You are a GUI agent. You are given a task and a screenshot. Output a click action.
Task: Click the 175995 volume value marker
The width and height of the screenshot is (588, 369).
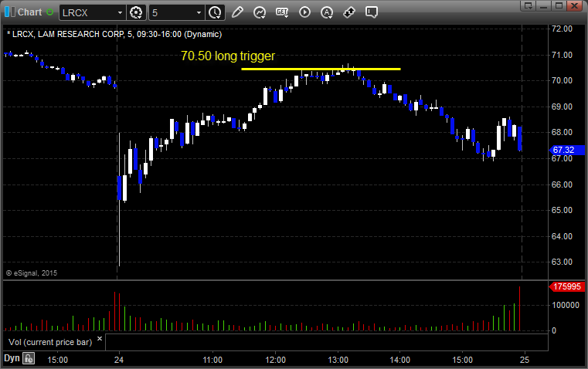pos(566,286)
